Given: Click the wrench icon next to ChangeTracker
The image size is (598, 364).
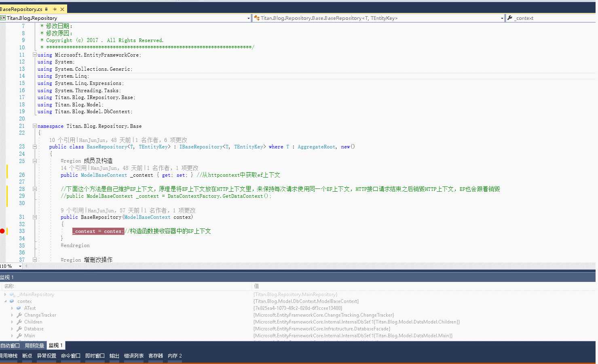Looking at the screenshot, I should coord(19,315).
